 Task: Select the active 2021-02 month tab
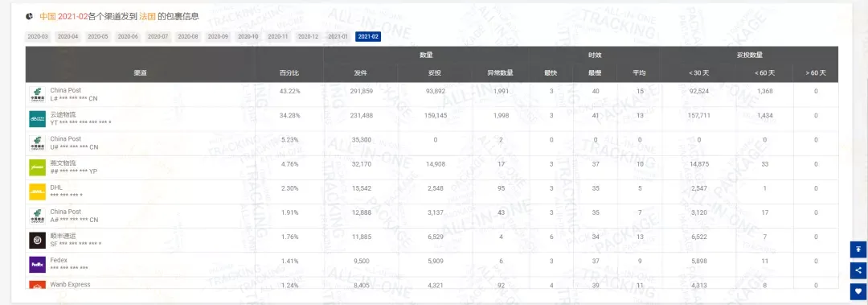pos(368,36)
